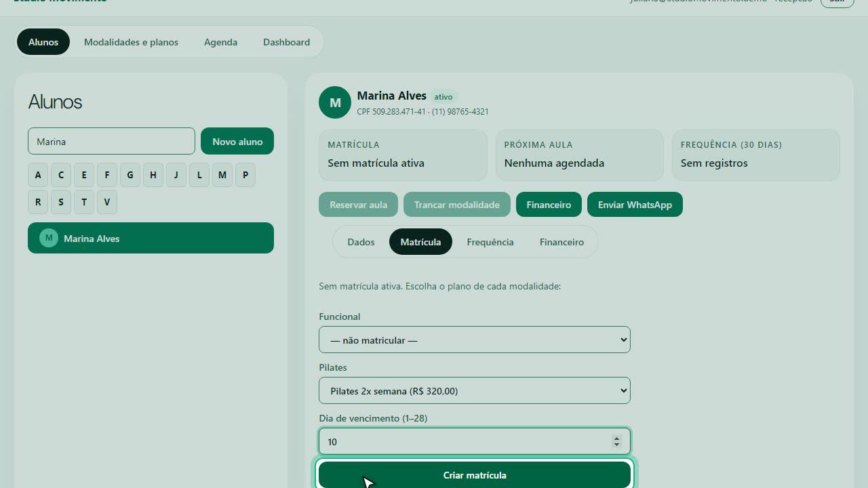The height and width of the screenshot is (488, 868).
Task: Click the green Financeiro action button
Action: [x=549, y=205]
